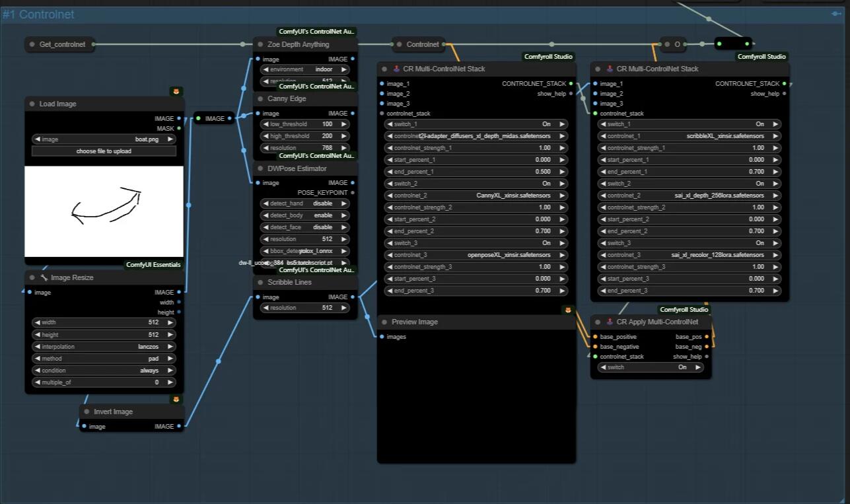850x504 pixels.
Task: Click the Preview Image images input dot
Action: point(382,336)
